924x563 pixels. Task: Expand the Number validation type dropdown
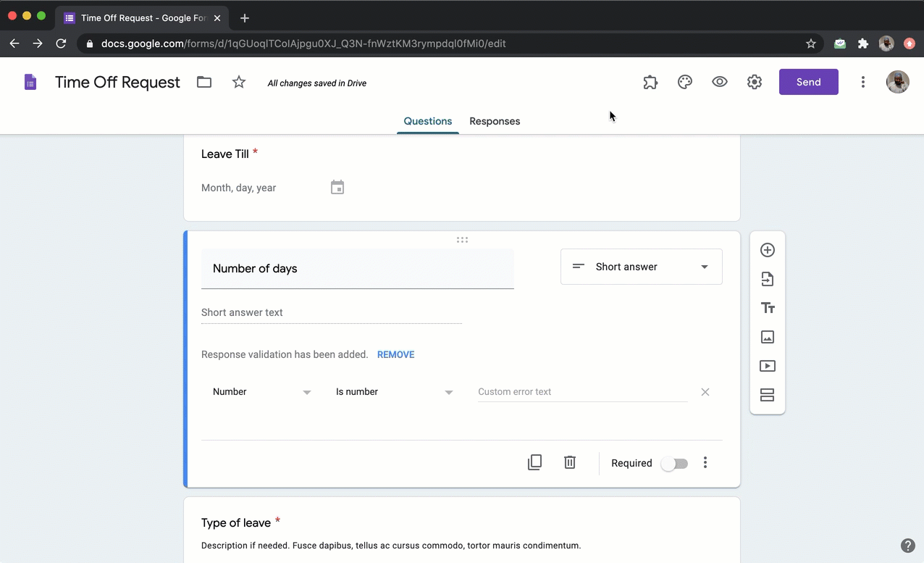click(x=261, y=392)
